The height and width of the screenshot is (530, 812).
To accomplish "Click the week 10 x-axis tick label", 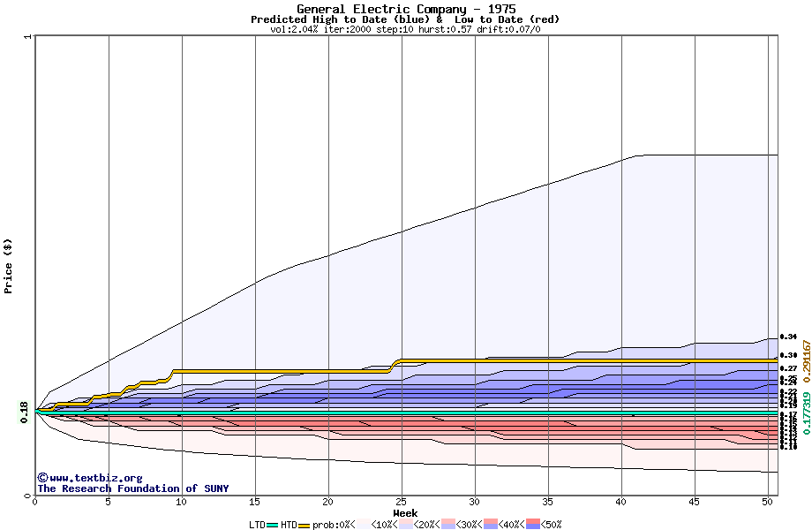I will coord(181,502).
